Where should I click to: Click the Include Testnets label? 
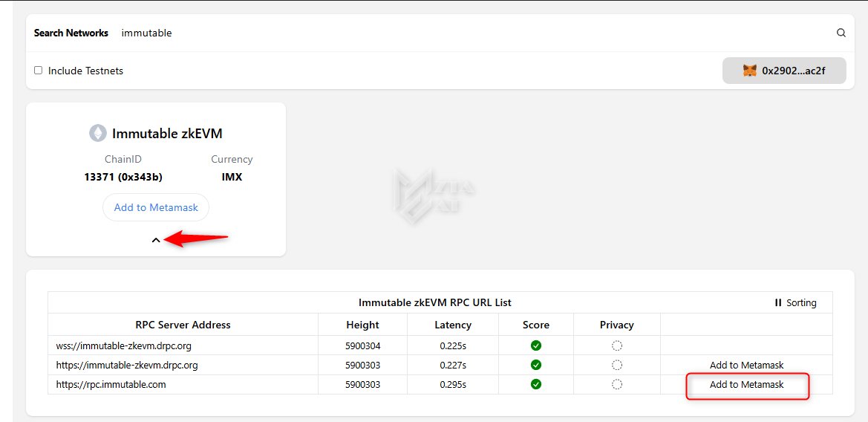pos(86,71)
